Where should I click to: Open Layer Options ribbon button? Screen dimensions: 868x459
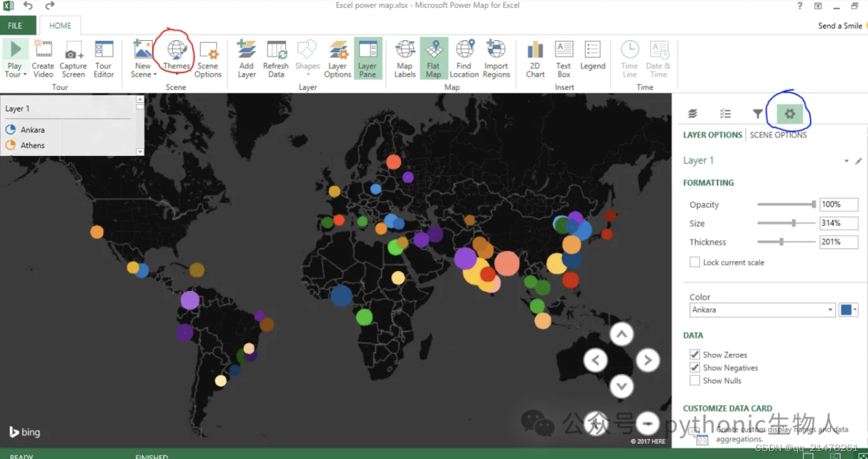338,59
